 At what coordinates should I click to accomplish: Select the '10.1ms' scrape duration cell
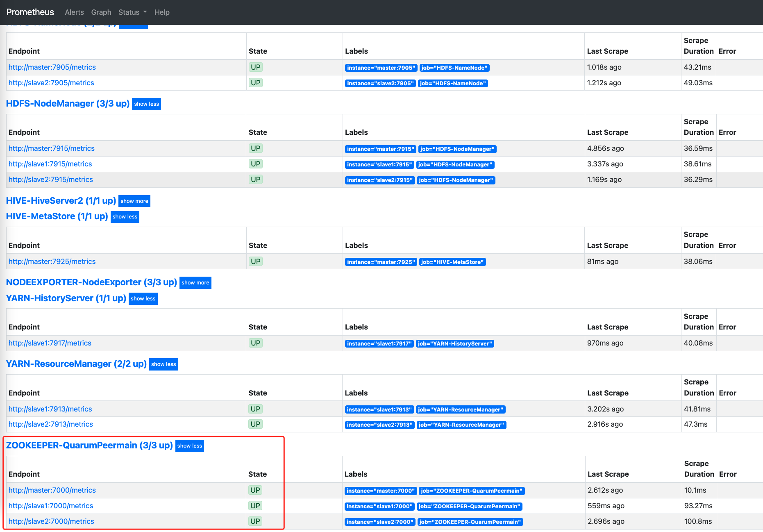pyautogui.click(x=695, y=490)
